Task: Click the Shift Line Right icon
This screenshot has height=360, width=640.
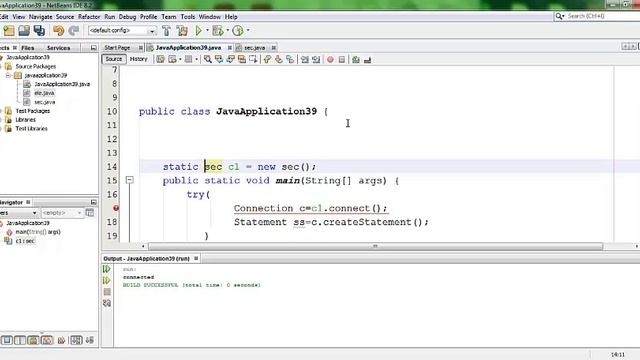Action: [316, 60]
